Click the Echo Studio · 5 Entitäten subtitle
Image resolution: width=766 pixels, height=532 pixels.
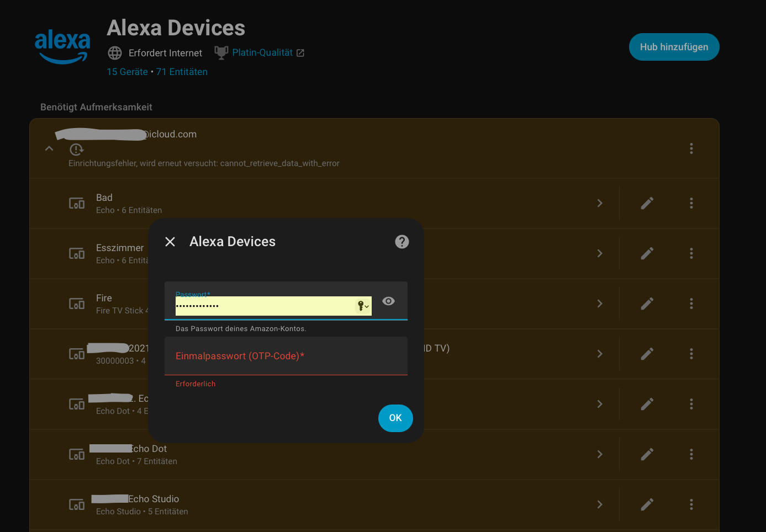[142, 512]
